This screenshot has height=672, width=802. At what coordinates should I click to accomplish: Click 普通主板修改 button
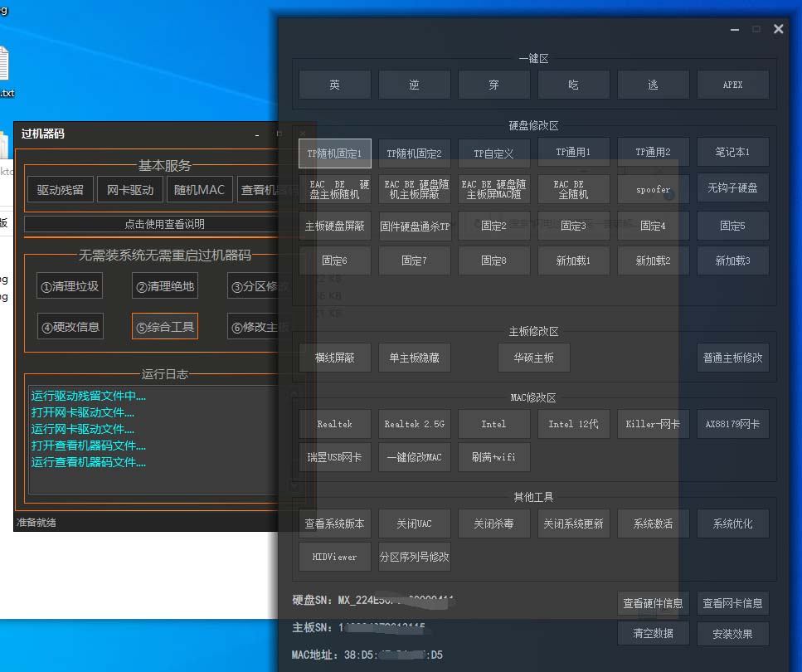(x=733, y=358)
